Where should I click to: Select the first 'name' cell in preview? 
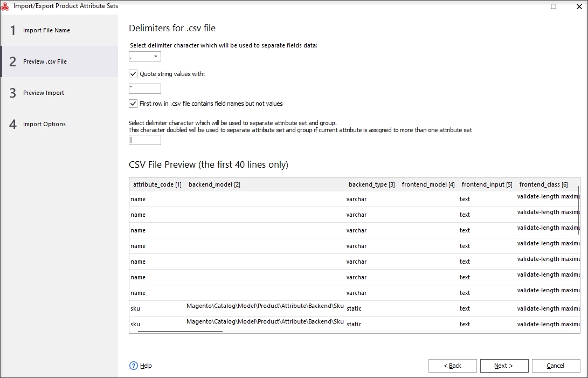[138, 199]
